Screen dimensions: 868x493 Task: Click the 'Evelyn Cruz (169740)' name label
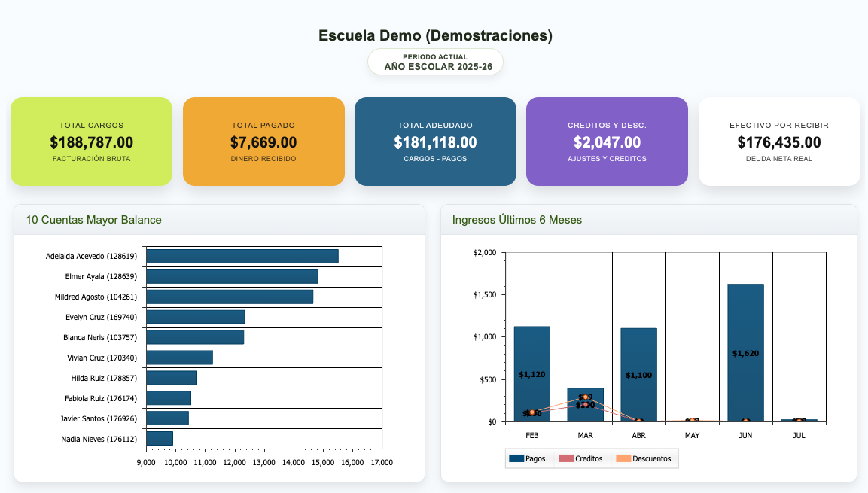102,317
